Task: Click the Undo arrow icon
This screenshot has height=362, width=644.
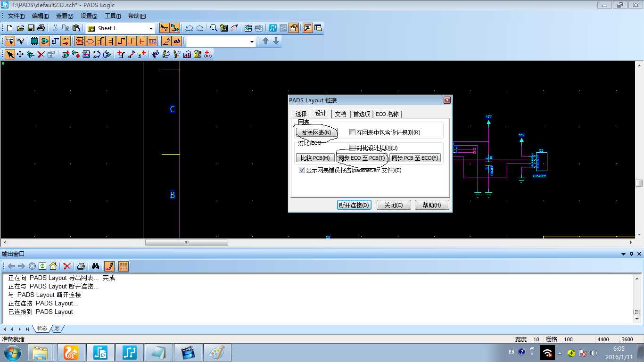Action: 189,28
